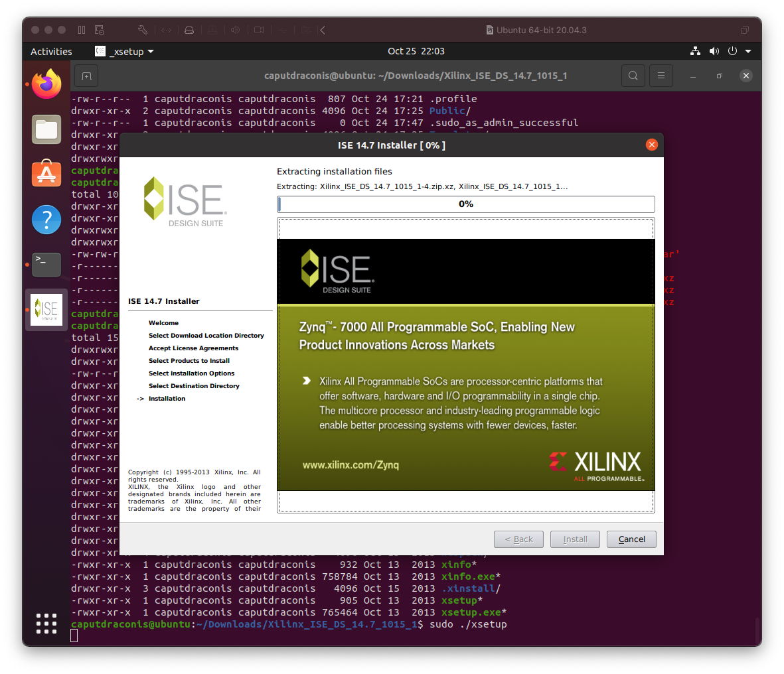The image size is (784, 674).
Task: Click the macOS red close light of VMware window
Action: [35, 30]
